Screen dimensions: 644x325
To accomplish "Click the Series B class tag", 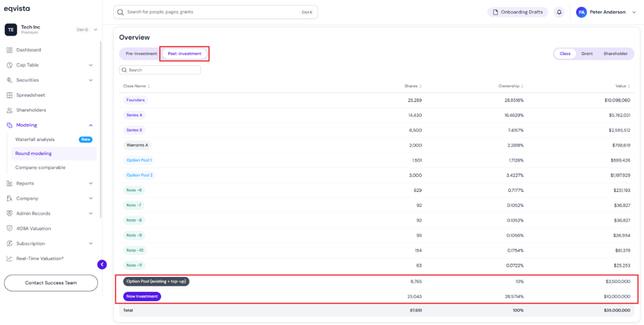I will coord(134,130).
